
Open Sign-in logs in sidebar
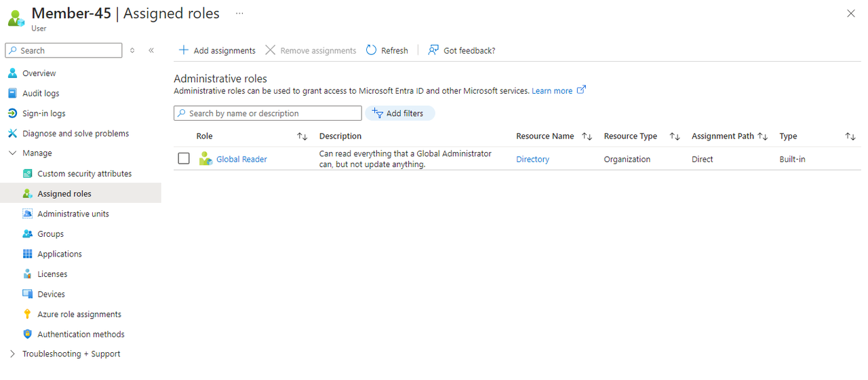(x=43, y=113)
